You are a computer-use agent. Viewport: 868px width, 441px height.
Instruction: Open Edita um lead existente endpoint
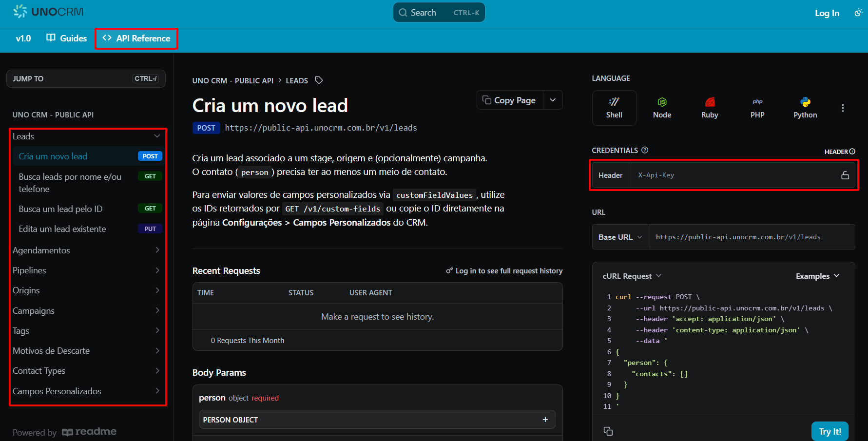click(x=88, y=229)
